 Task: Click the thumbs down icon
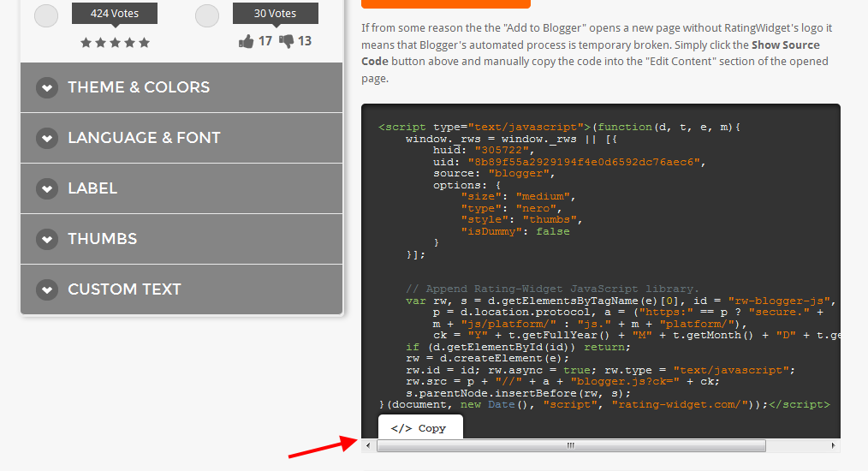click(x=286, y=41)
